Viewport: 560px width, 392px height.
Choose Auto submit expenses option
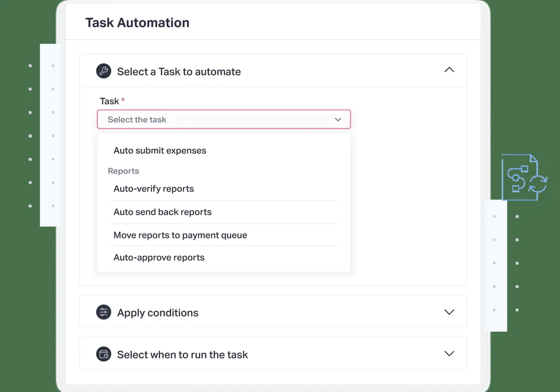point(160,151)
